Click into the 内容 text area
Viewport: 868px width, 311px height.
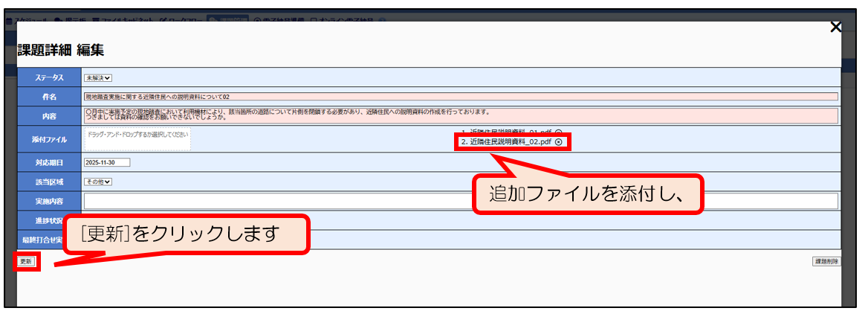(x=460, y=115)
